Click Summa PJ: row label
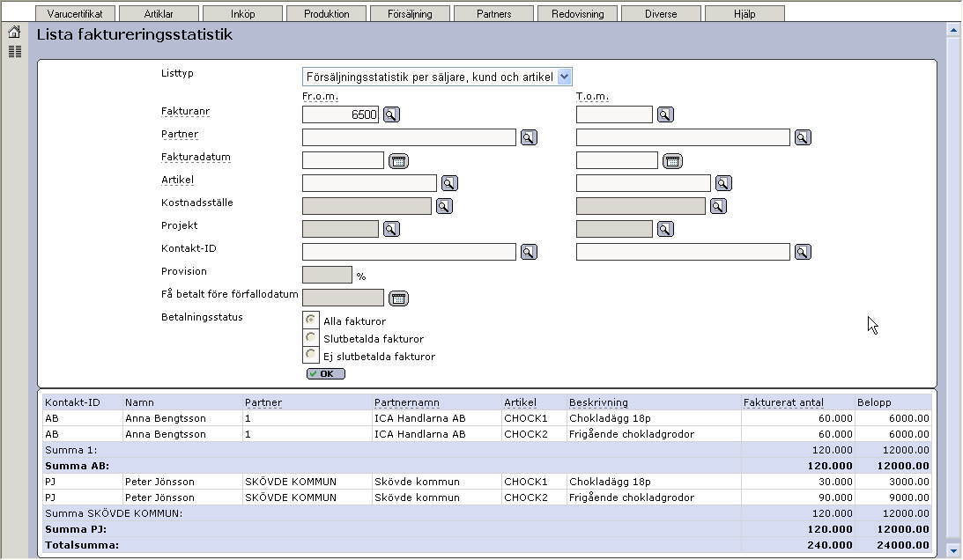Screen dimensions: 963x560 point(76,529)
